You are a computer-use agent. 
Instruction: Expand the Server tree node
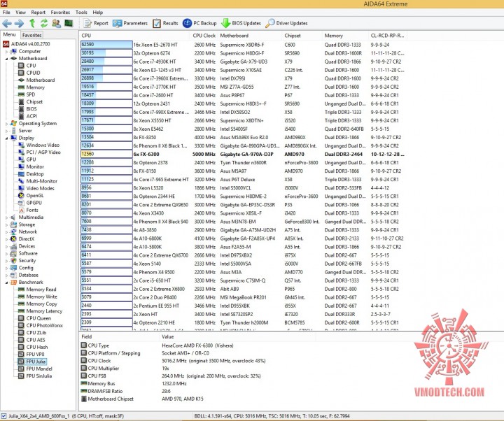coord(6,131)
